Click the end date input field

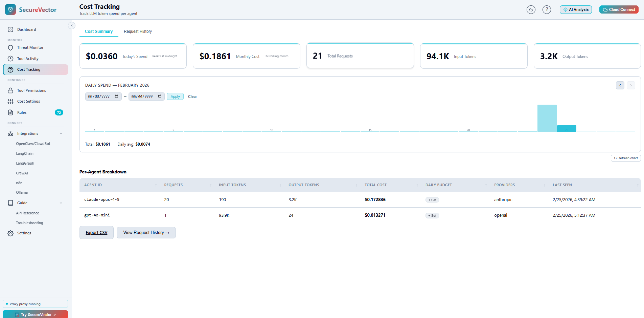146,97
